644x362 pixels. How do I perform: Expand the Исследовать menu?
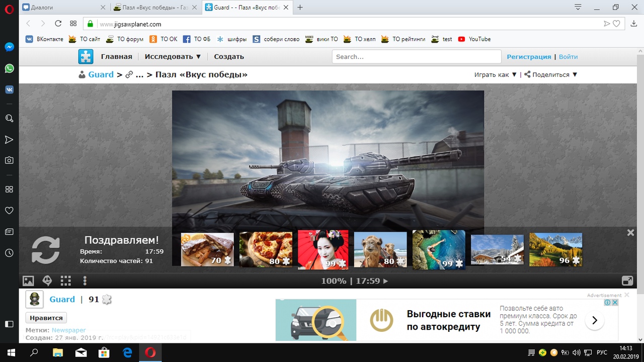(x=173, y=56)
